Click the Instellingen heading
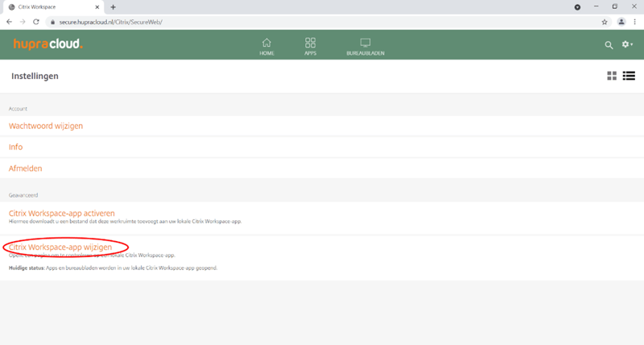The image size is (644, 345). [x=35, y=76]
